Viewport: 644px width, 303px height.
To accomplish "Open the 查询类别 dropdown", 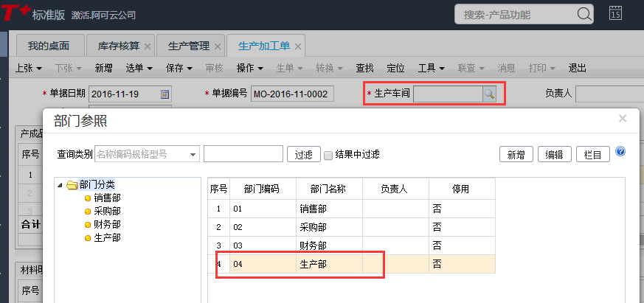I will pyautogui.click(x=193, y=154).
